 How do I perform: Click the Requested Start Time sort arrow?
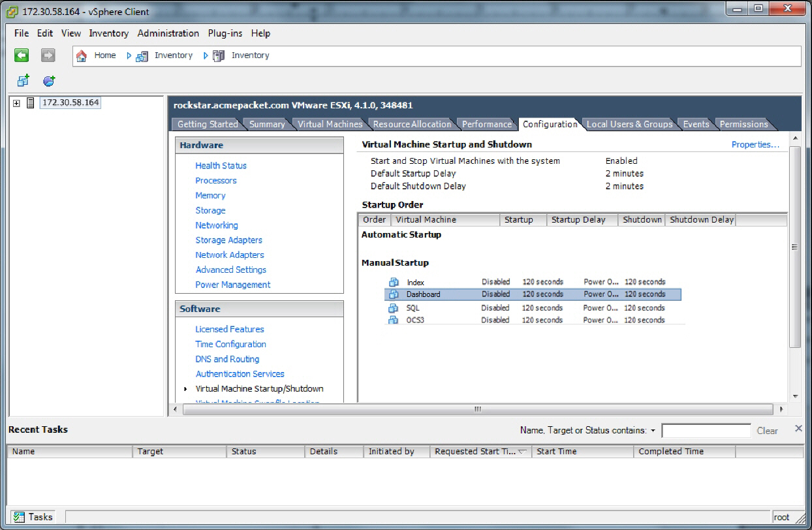click(x=522, y=452)
